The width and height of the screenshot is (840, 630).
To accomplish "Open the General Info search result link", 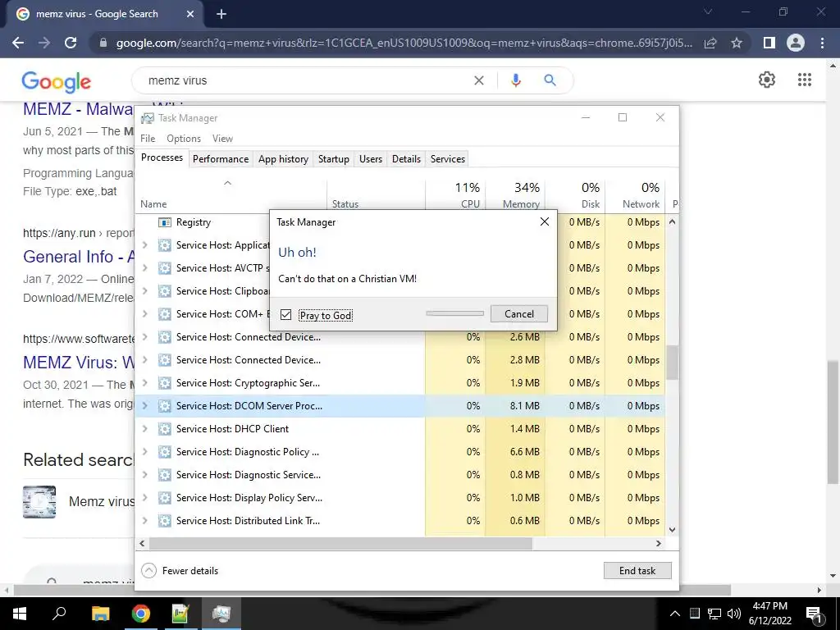I will [78, 257].
